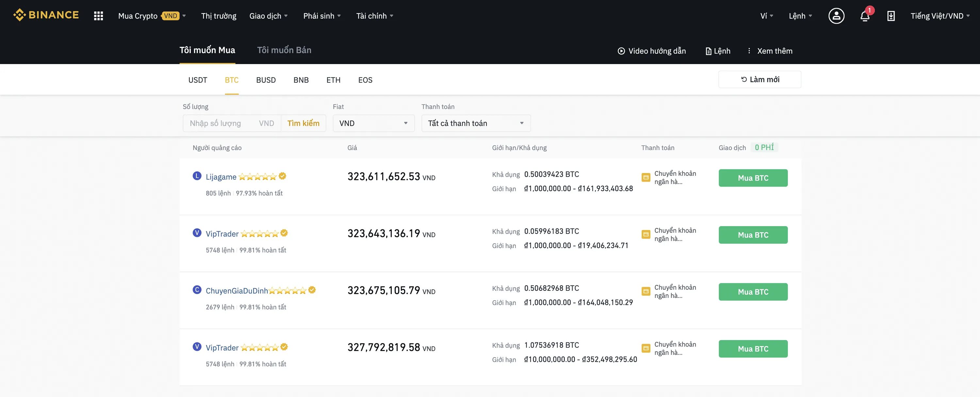Click Mua BTC at price 327,792,819.58

tap(753, 349)
